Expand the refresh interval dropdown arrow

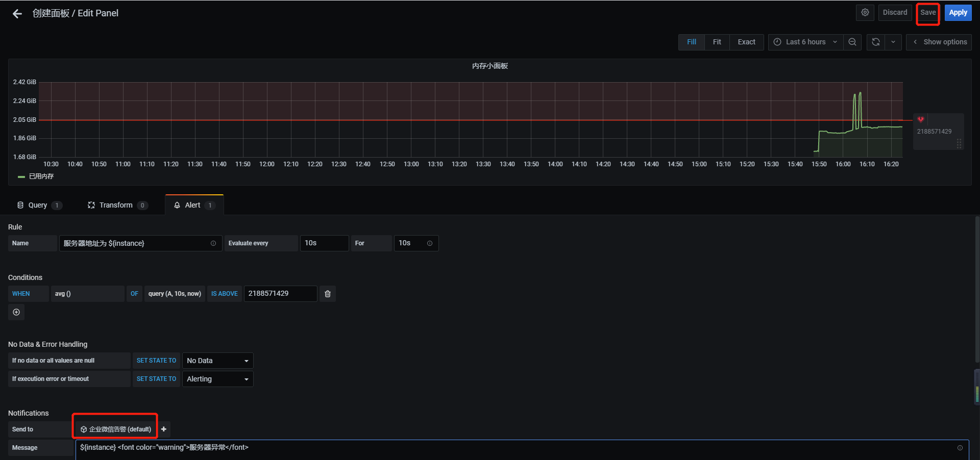[x=893, y=42]
